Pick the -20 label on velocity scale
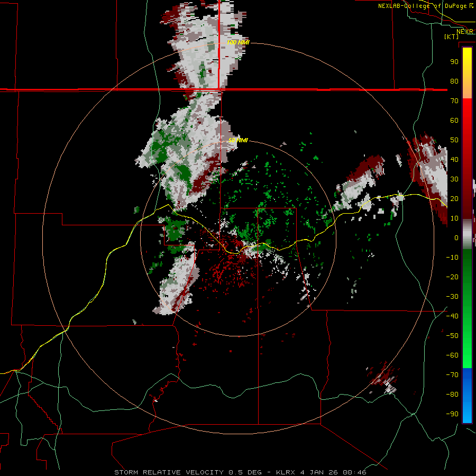The height and width of the screenshot is (476, 476). [452, 277]
